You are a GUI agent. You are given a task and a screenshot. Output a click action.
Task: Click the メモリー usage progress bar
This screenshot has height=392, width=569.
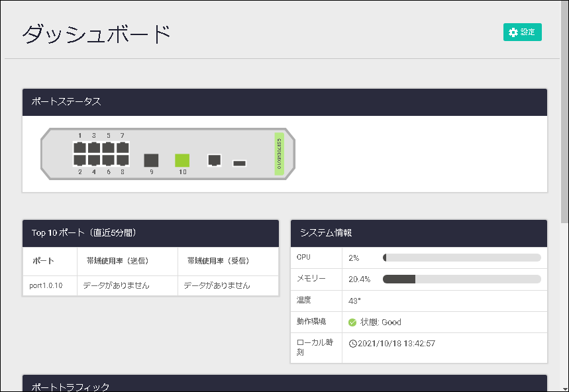click(x=462, y=279)
